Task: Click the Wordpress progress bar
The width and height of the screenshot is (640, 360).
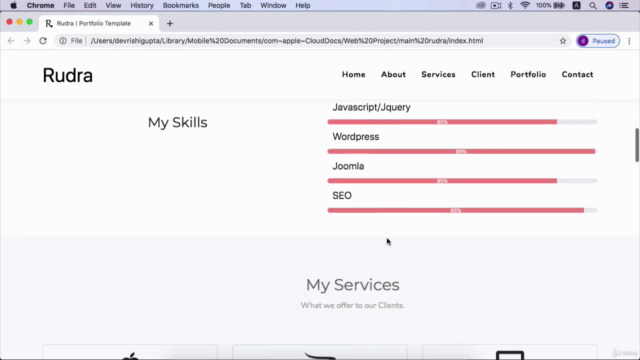Action: (x=462, y=151)
